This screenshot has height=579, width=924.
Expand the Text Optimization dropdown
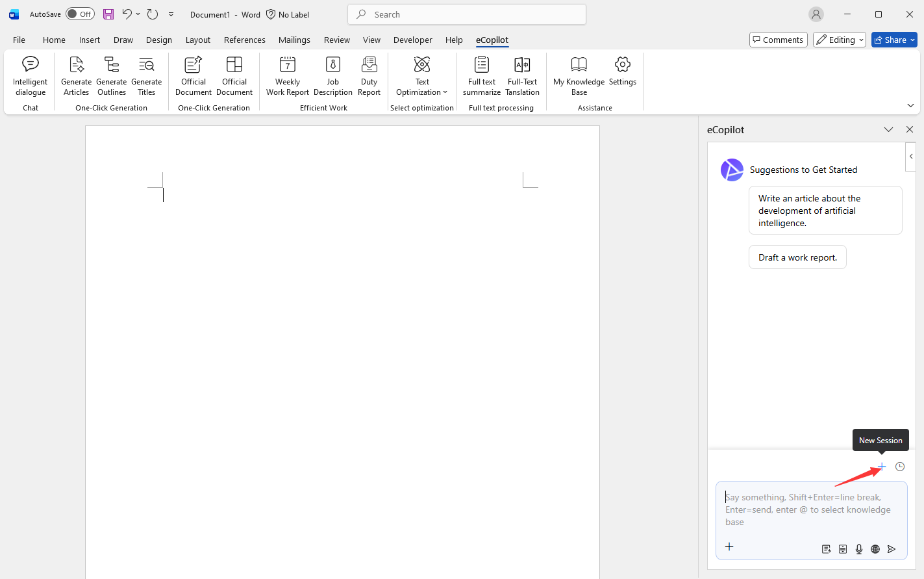click(422, 92)
